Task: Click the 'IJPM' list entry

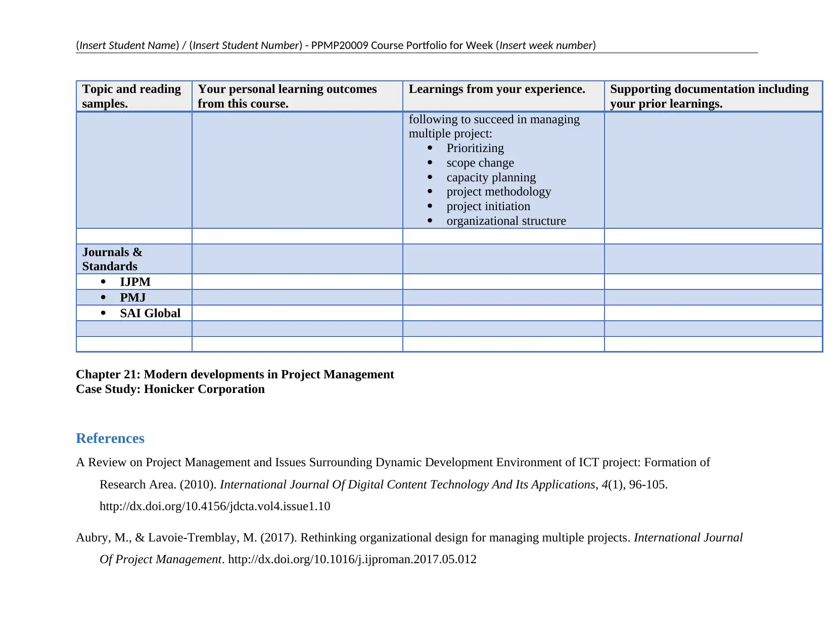Action: (135, 282)
